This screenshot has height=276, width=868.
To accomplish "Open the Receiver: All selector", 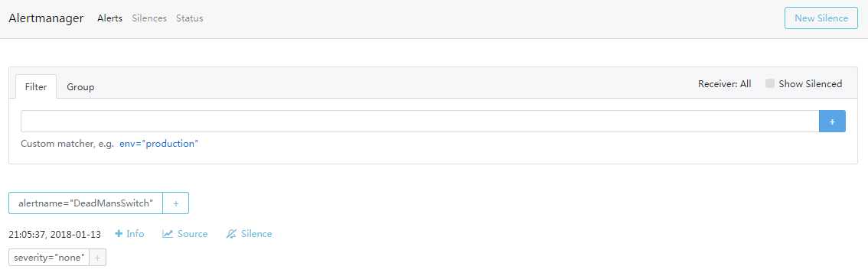I will 724,84.
